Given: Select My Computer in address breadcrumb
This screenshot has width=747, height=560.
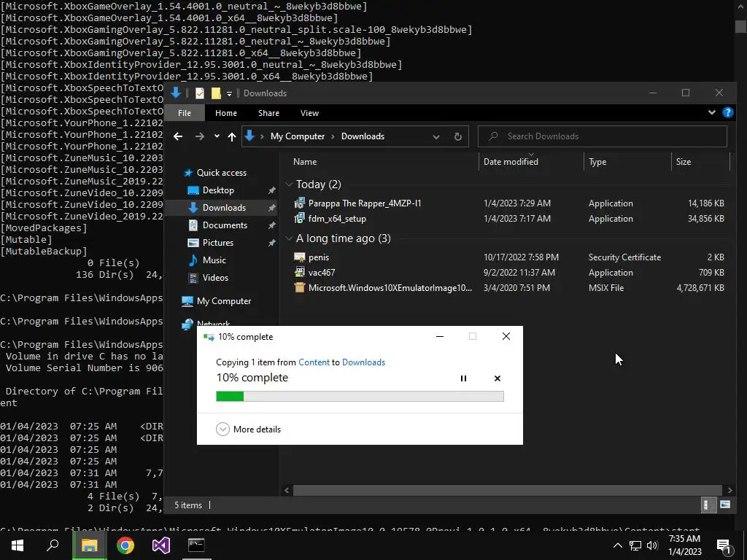Looking at the screenshot, I should (298, 136).
